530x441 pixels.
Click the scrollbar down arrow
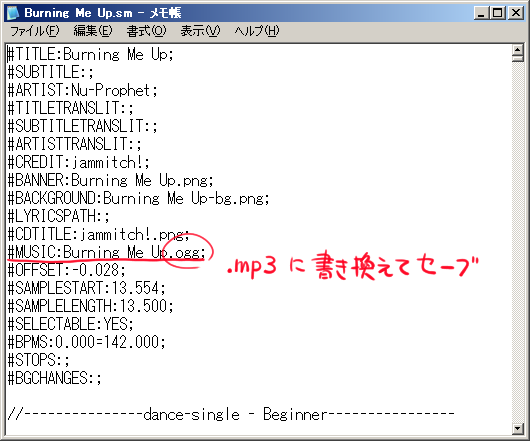pyautogui.click(x=517, y=428)
